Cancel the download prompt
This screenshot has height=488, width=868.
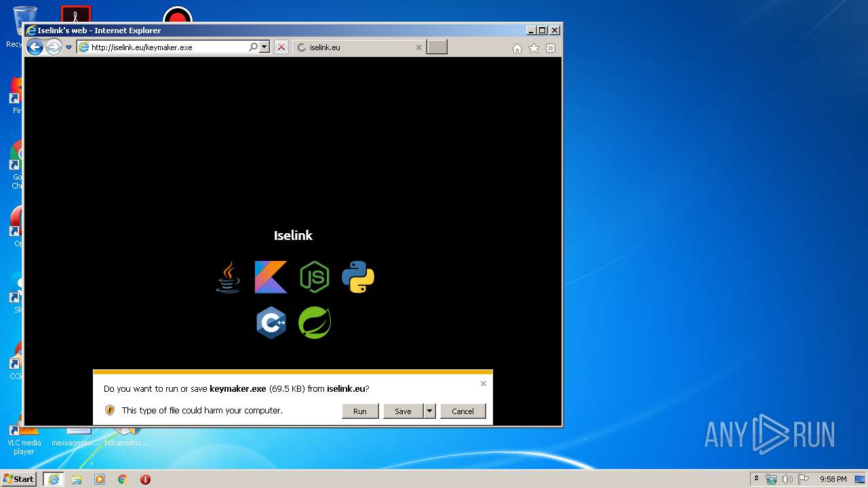462,411
